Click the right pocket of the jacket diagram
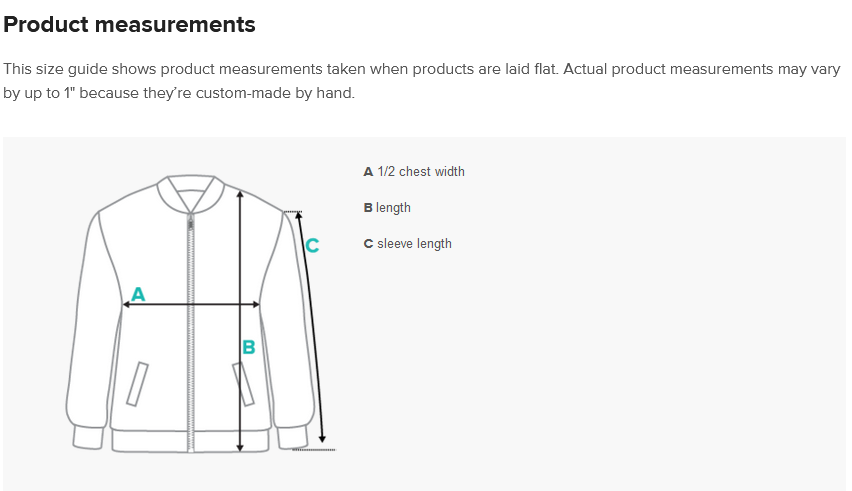Screen dimensions: 852x491 point(243,384)
